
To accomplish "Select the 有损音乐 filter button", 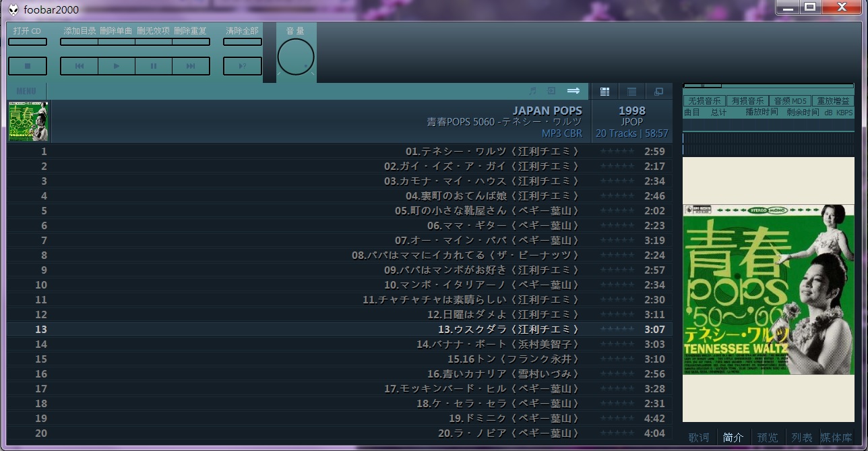I will tap(747, 101).
